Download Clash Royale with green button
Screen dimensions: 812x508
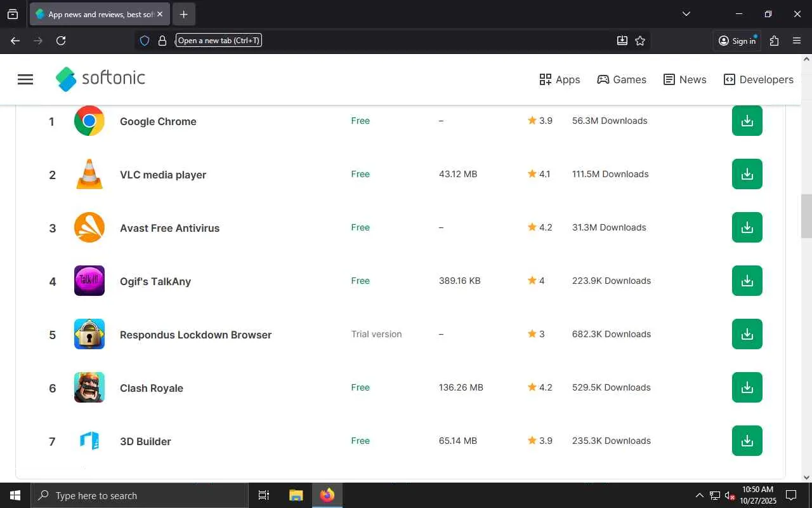[747, 387]
